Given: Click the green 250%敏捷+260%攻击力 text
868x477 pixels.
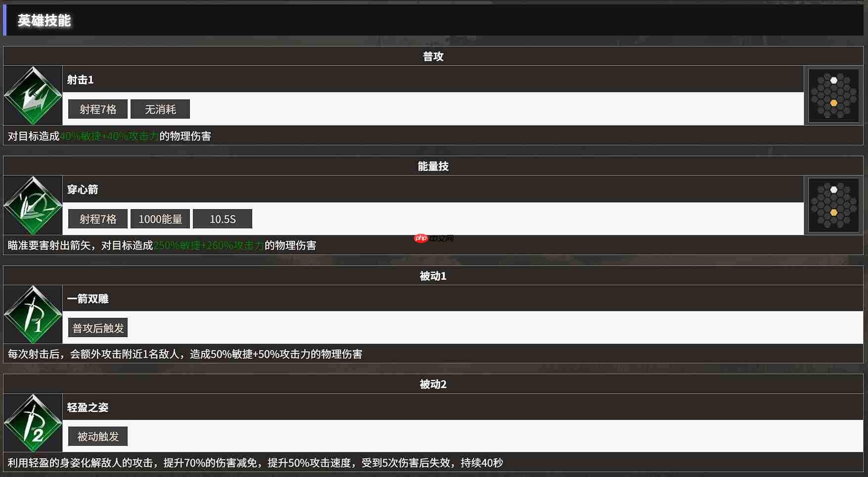Looking at the screenshot, I should pyautogui.click(x=209, y=245).
